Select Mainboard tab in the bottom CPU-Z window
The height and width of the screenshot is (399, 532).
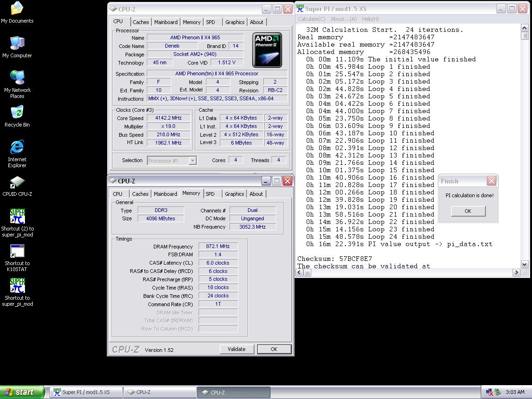[166, 194]
